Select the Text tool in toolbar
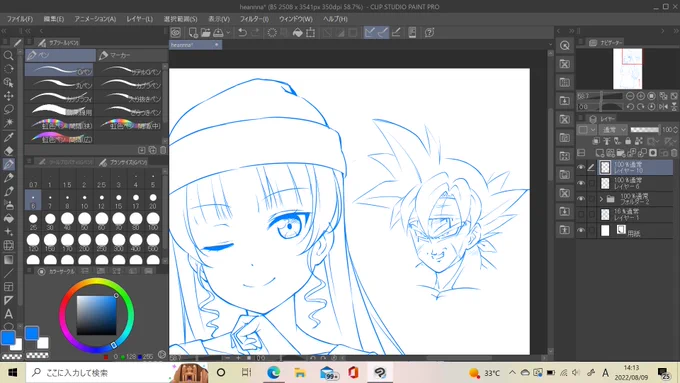 point(8,314)
